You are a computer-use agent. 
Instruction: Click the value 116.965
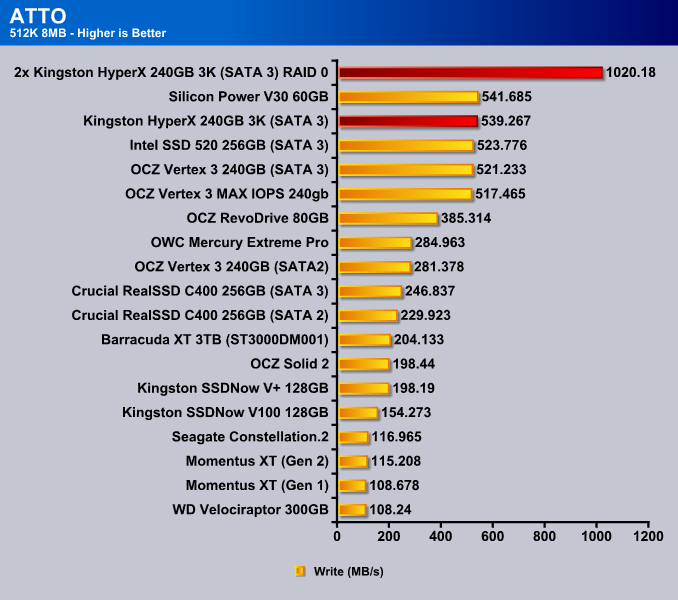397,437
